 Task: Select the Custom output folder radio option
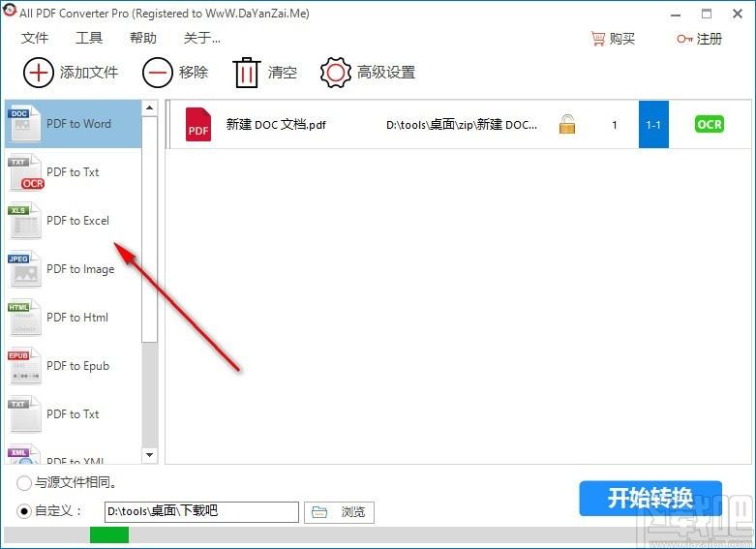(23, 511)
